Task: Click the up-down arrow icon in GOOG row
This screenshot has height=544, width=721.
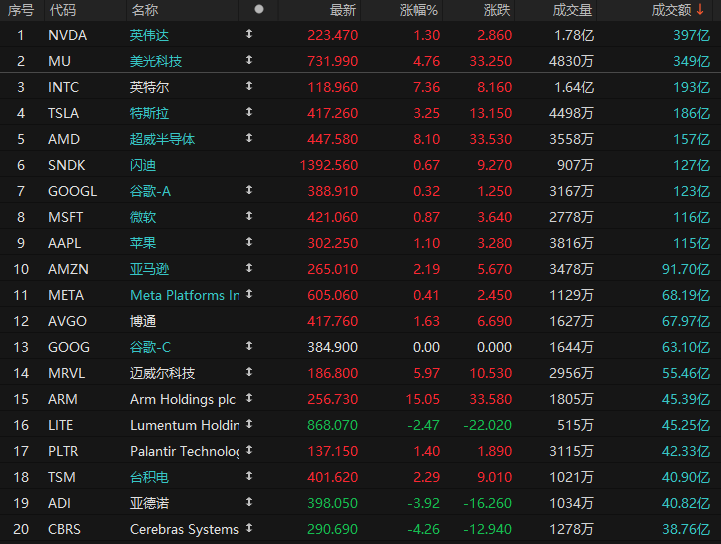Action: pos(249,345)
